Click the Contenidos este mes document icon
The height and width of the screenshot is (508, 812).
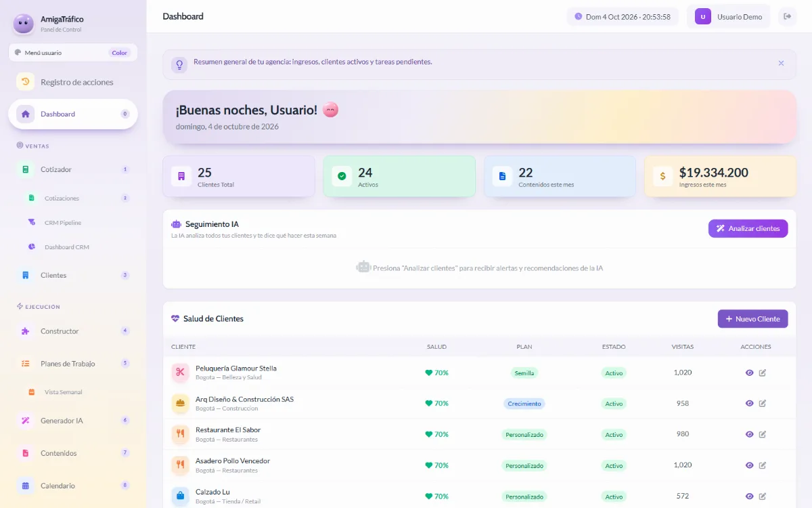pyautogui.click(x=502, y=177)
